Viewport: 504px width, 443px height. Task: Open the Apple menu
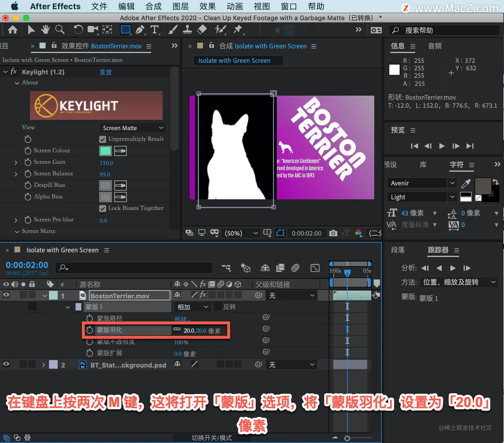(15, 6)
